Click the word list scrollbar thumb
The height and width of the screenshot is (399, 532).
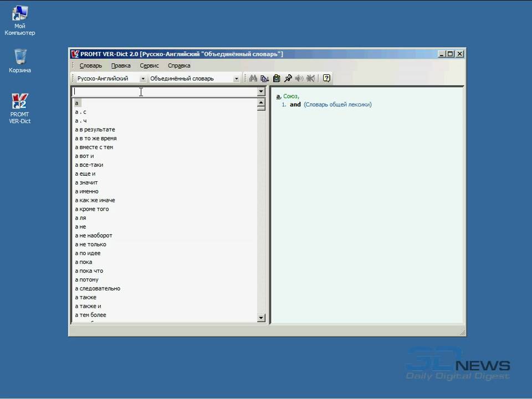point(261,109)
